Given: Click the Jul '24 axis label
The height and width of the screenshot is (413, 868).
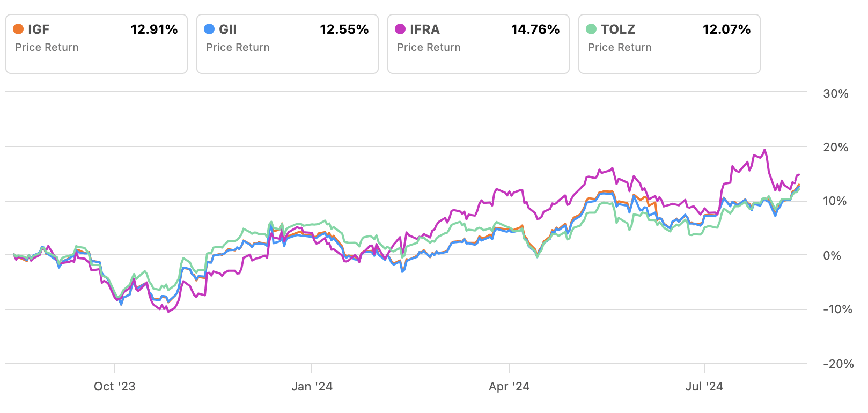Looking at the screenshot, I should pyautogui.click(x=704, y=387).
